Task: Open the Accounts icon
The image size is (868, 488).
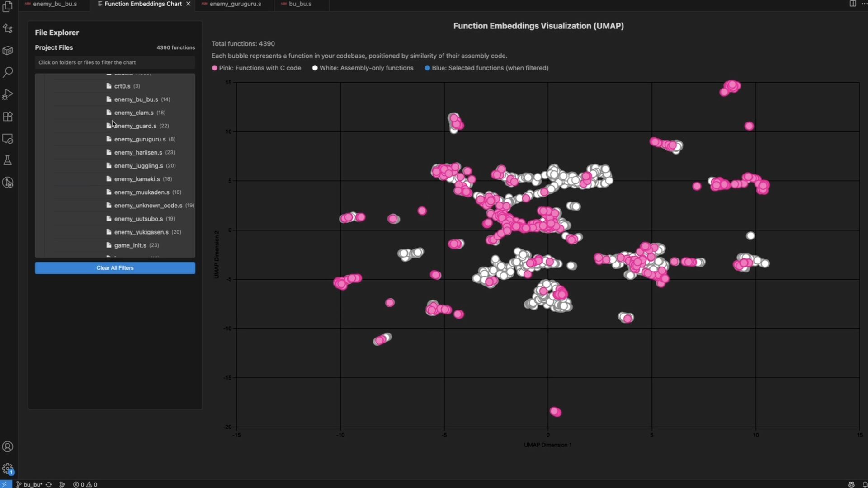Action: tap(8, 446)
